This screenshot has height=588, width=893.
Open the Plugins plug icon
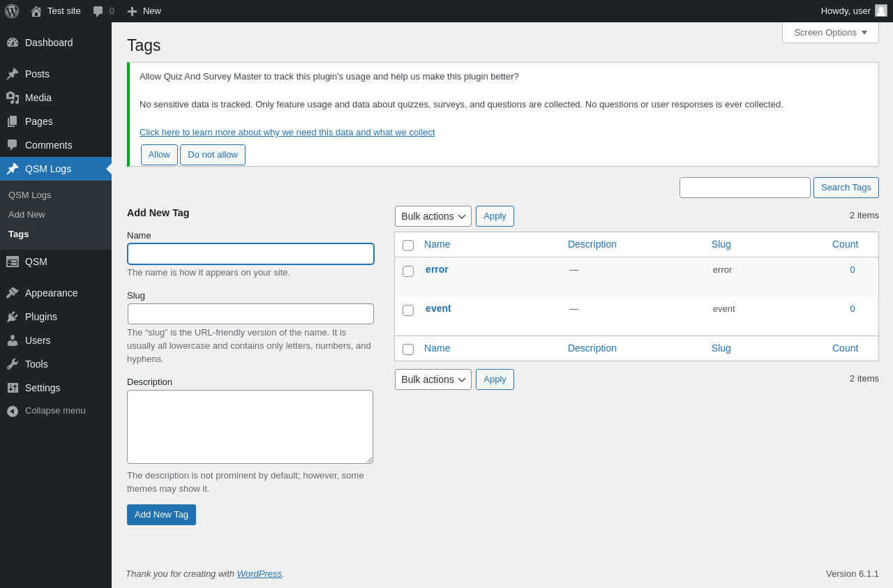pyautogui.click(x=13, y=317)
